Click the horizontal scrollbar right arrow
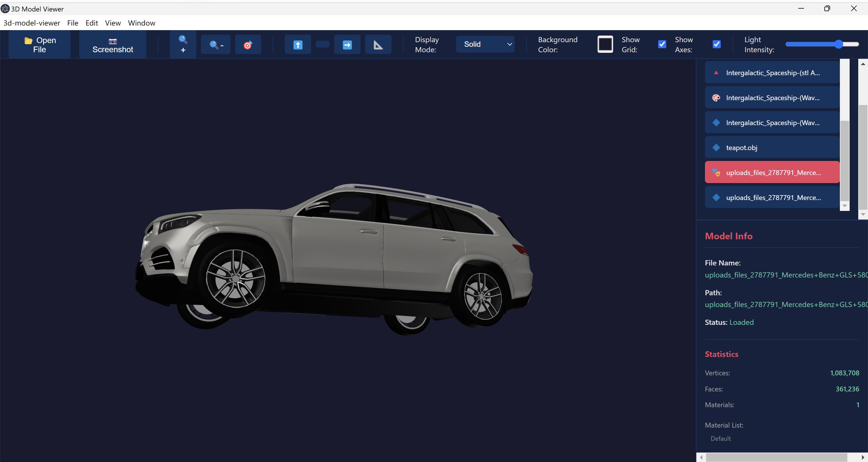 863,457
